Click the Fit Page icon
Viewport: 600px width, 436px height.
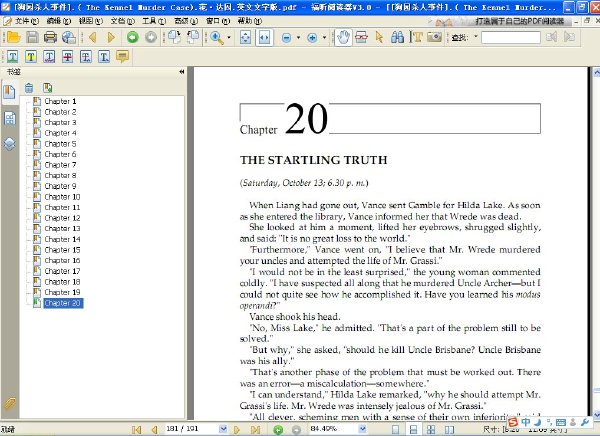(x=245, y=38)
